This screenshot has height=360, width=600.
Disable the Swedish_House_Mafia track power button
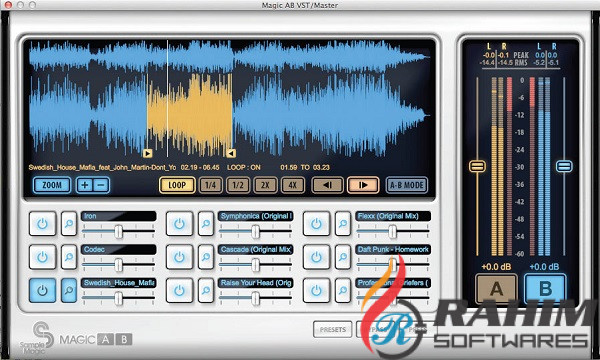[x=42, y=290]
